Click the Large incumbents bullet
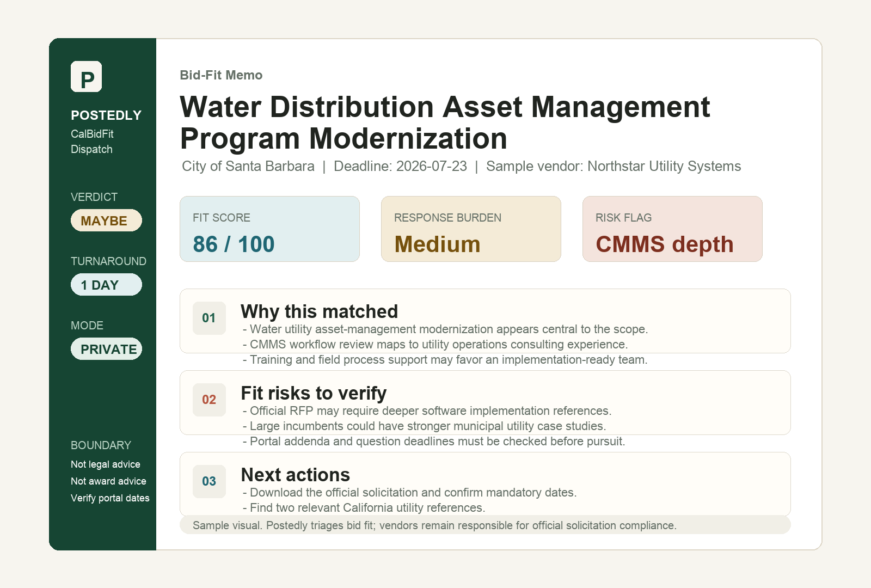Screen dimensions: 871x588 [425, 426]
